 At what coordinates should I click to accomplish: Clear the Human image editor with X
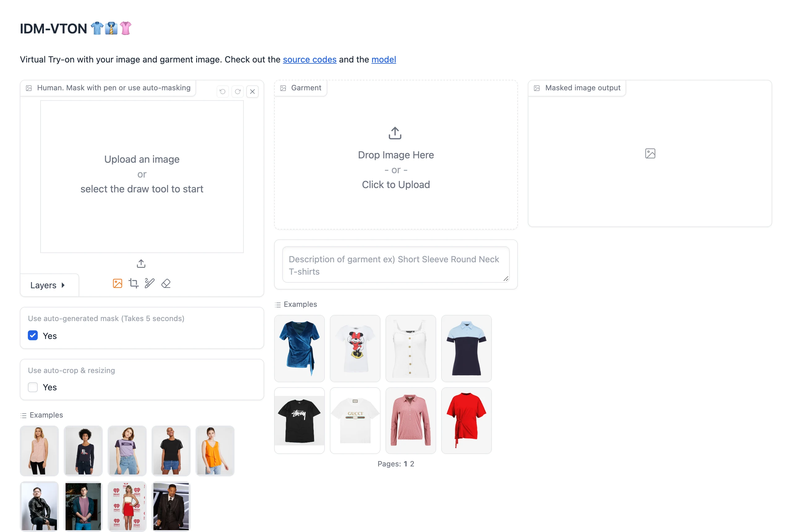(252, 92)
